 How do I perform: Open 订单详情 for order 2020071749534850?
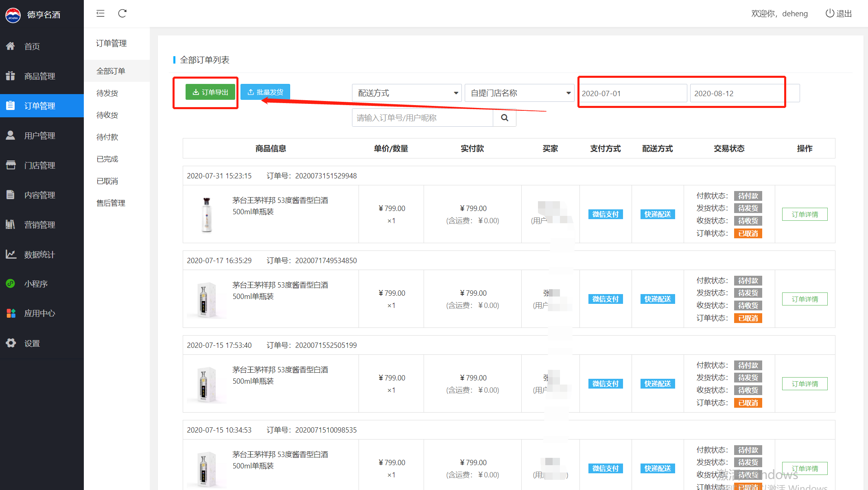tap(805, 299)
